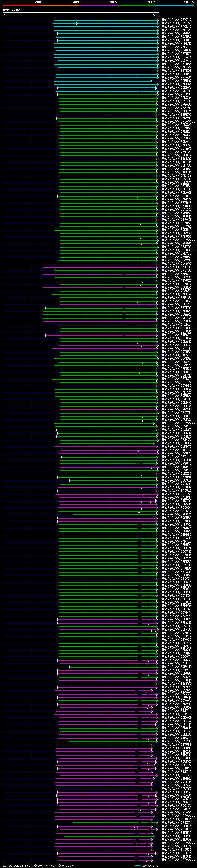Open the UniRef100_A8JEP2 hit

176,809
